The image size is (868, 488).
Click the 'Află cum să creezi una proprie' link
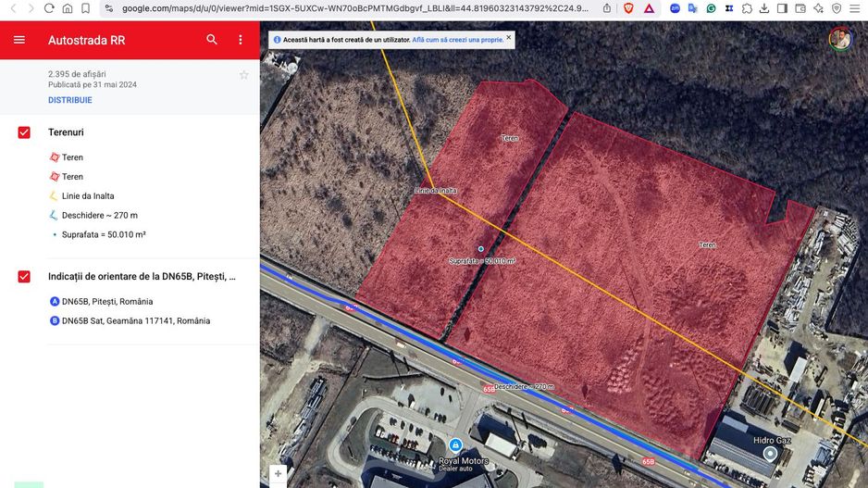coord(458,41)
